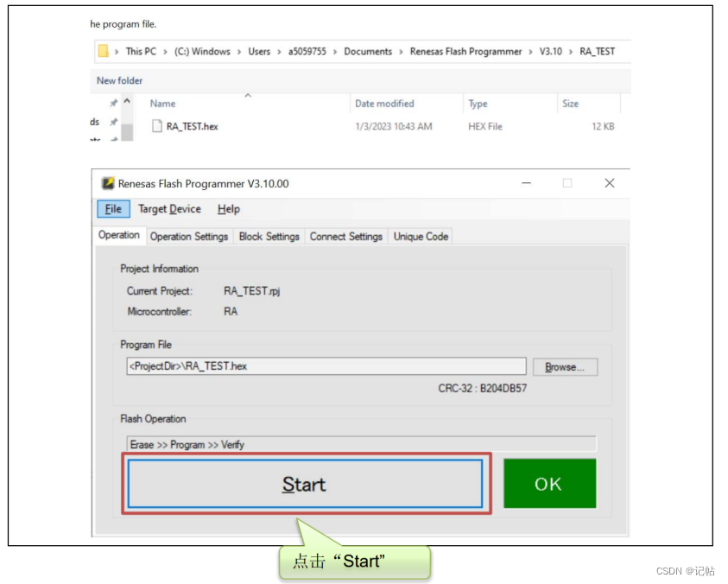Expand chevron after Documents breadcrumb
Image resolution: width=728 pixels, height=584 pixels.
pyautogui.click(x=402, y=52)
